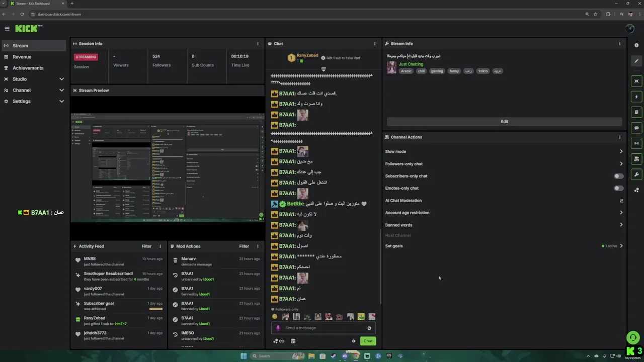Click the green headset support icon
The width and height of the screenshot is (644, 362).
pos(633,337)
